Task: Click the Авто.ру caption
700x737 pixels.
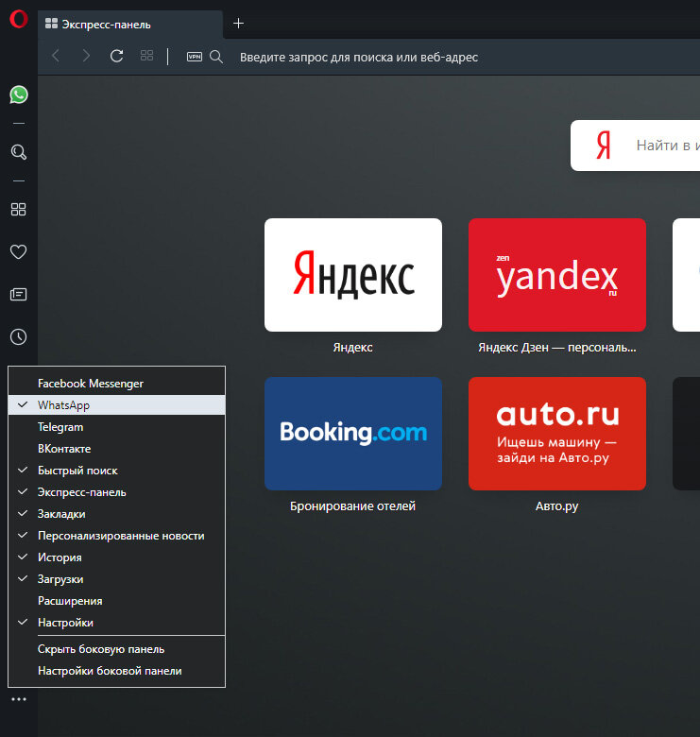Action: coord(556,506)
